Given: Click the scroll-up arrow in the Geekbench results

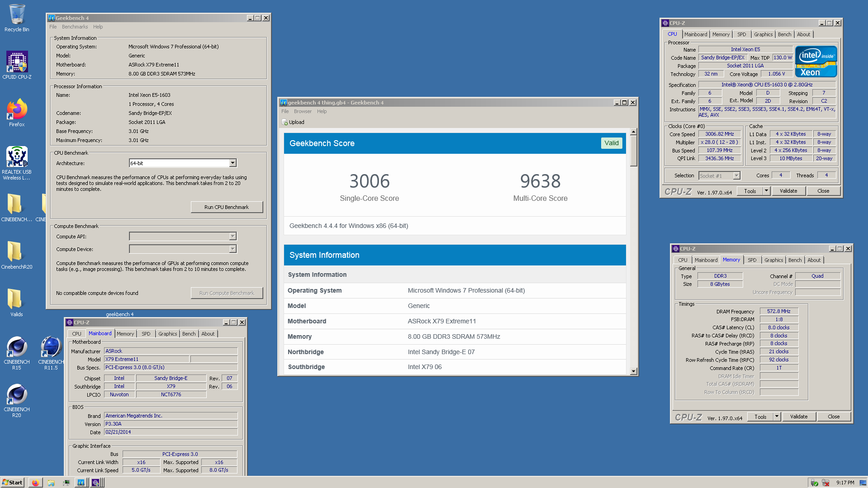Looking at the screenshot, I should point(633,132).
